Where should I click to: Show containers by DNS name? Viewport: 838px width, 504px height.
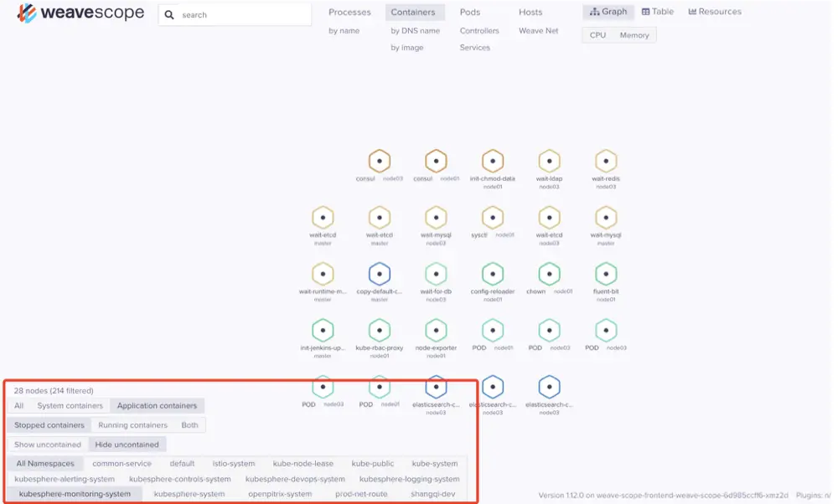416,31
